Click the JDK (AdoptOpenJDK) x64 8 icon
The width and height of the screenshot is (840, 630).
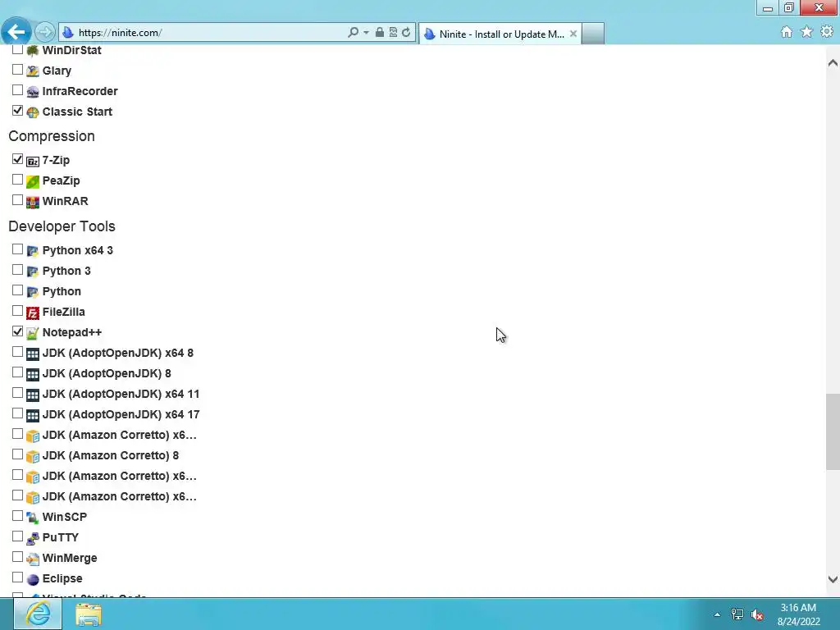click(33, 354)
